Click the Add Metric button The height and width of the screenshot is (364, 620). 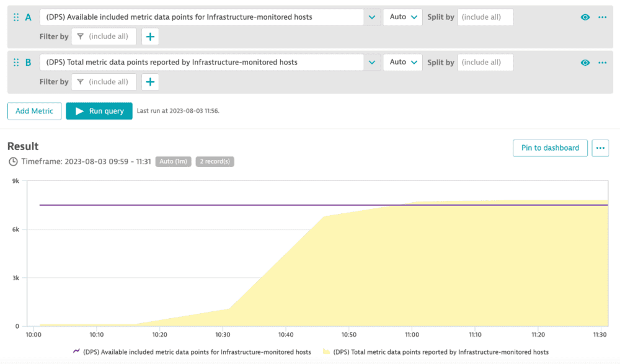(x=34, y=111)
